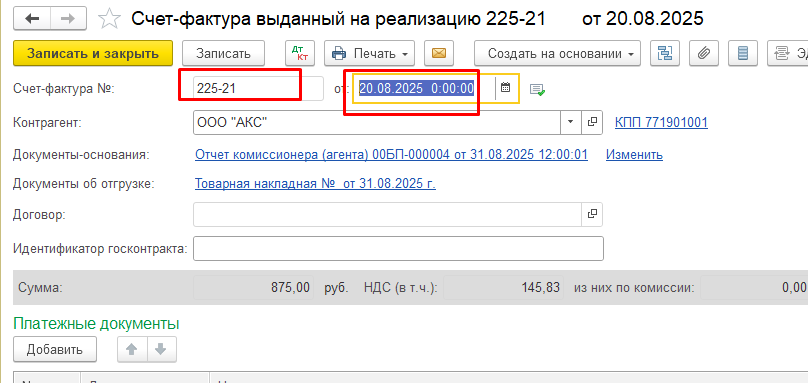This screenshot has height=383, width=808.
Task: Add document to favorites with star icon
Action: point(109,19)
